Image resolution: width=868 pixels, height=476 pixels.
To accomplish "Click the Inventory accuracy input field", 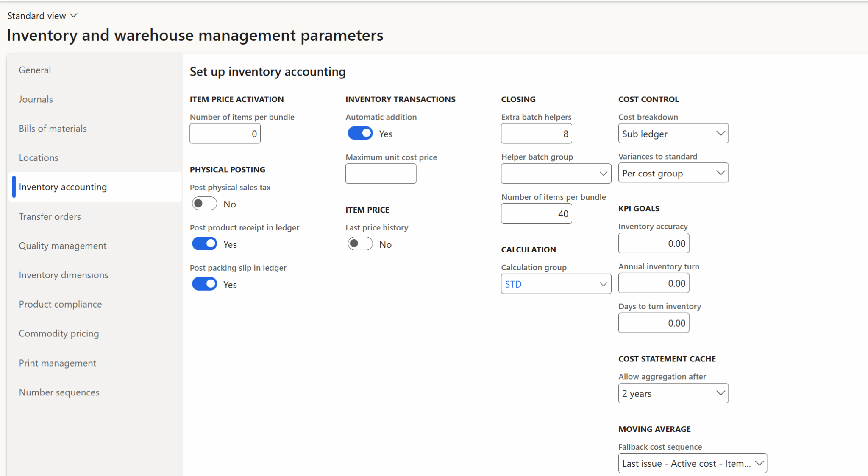I will [x=653, y=243].
